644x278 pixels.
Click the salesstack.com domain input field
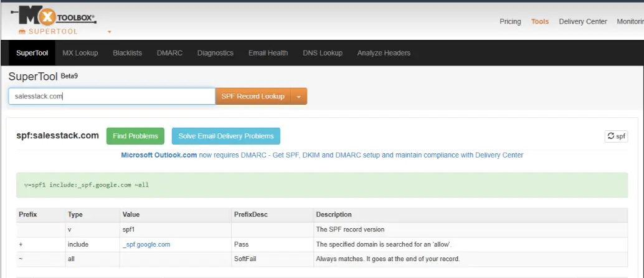click(x=111, y=96)
